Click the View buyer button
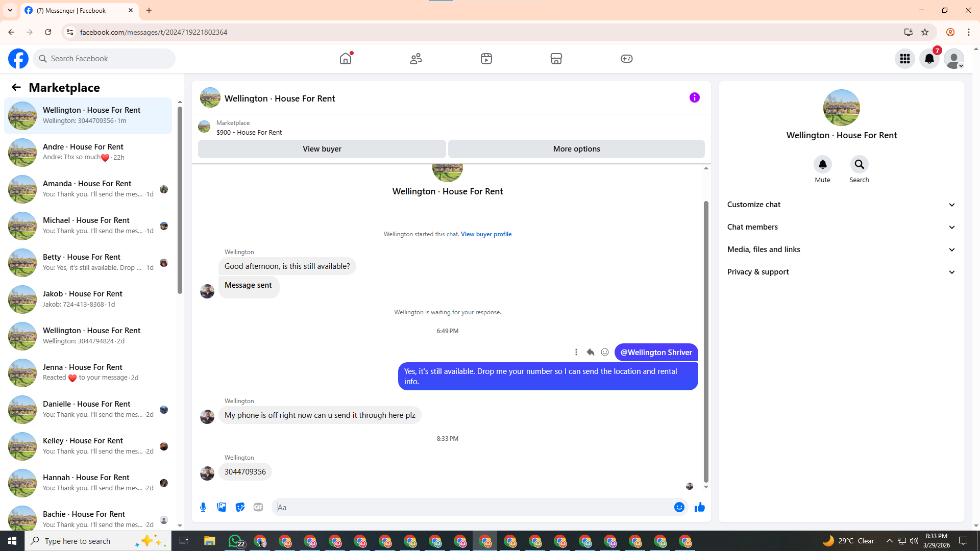Screen dimensions: 980x551 [322, 149]
